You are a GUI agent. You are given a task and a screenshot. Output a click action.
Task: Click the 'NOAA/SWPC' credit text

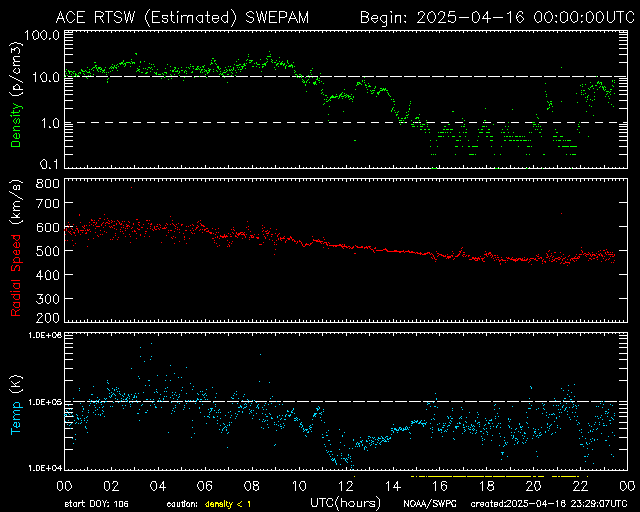tap(430, 504)
